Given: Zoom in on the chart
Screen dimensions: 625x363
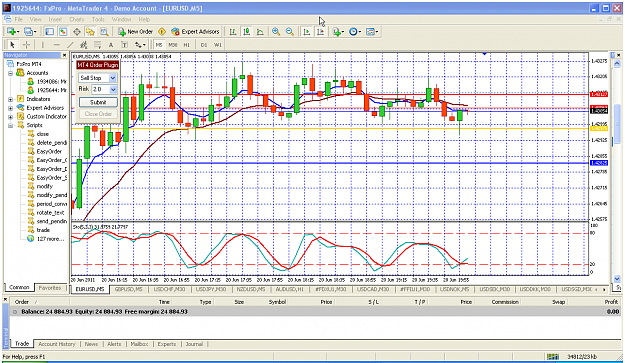Looking at the screenshot, I should (x=275, y=31).
